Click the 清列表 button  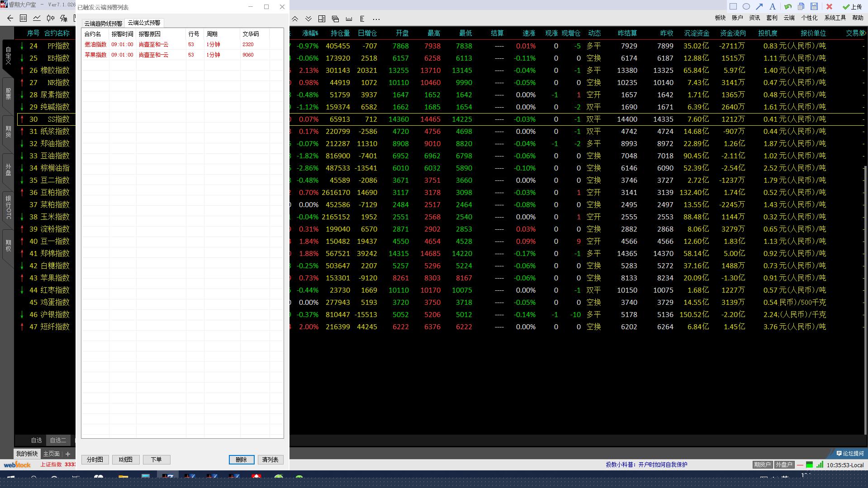point(270,460)
